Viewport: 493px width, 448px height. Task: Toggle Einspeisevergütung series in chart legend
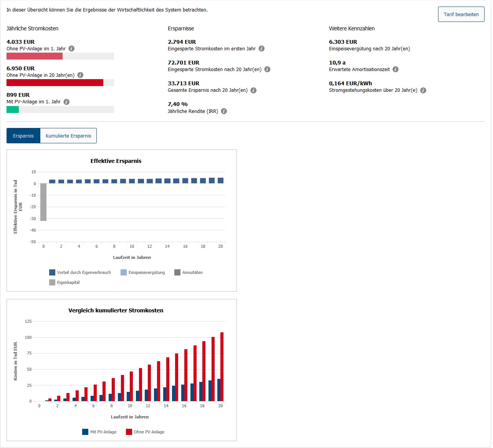(143, 272)
